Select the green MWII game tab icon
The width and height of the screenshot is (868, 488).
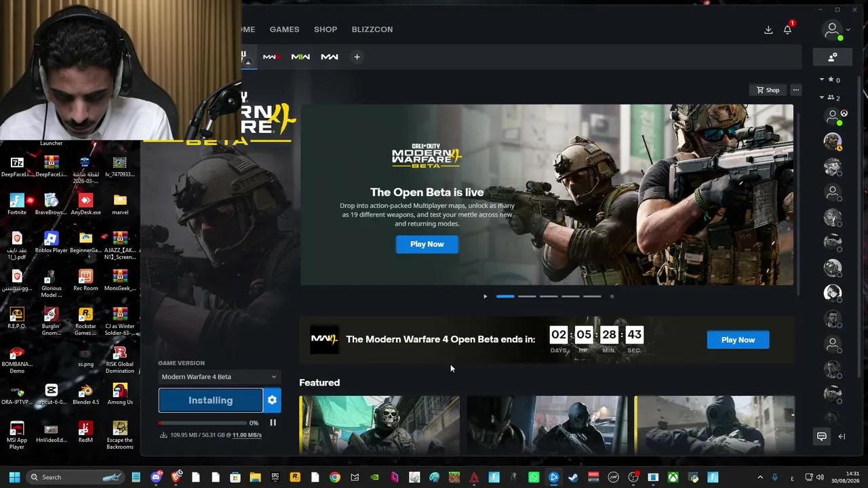point(300,57)
